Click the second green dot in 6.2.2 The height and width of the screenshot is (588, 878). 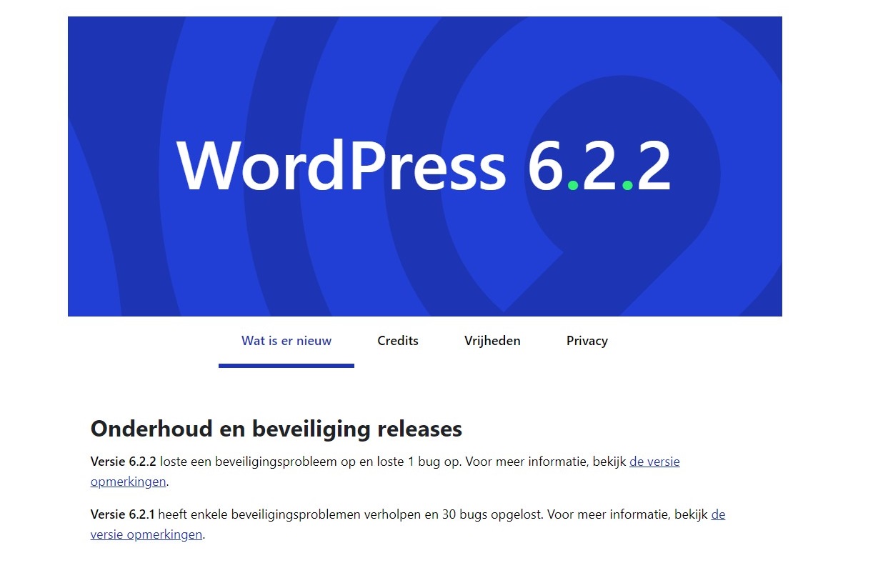click(x=627, y=186)
